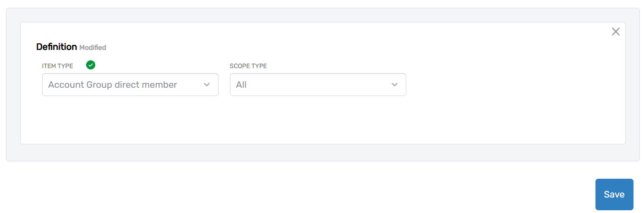Open the Item Type combo box
The width and height of the screenshot is (644, 213).
click(130, 85)
